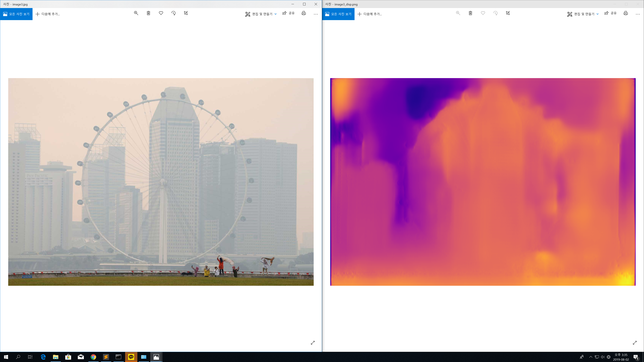Rotate image3.jpg with the rotate icon

pos(173,13)
